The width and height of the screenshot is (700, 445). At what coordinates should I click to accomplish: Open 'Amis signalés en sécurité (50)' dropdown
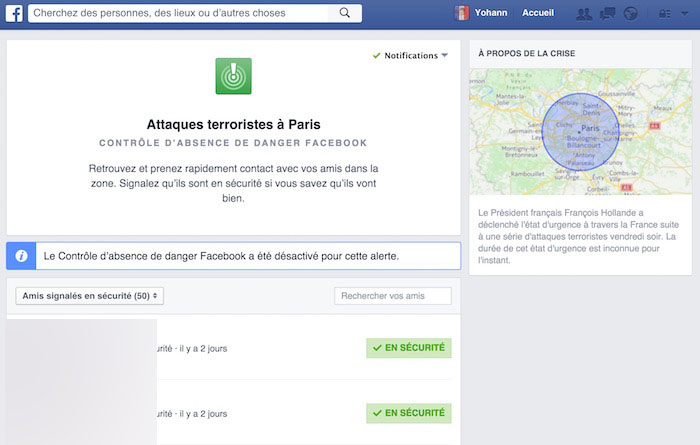point(90,296)
